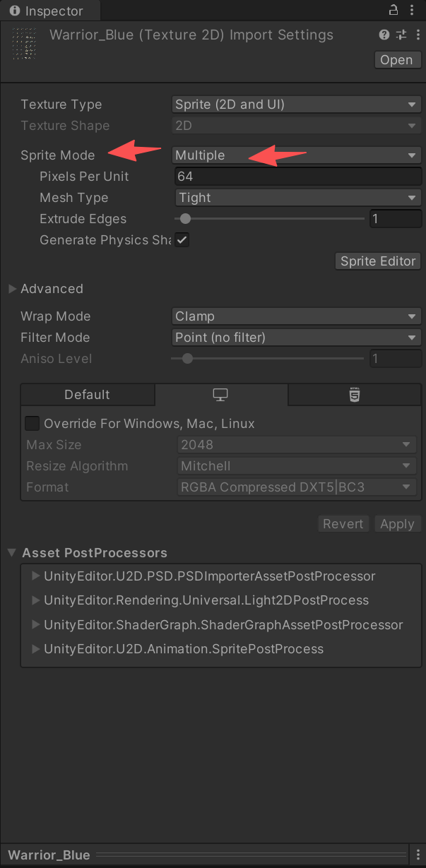Enable Override For Windows, Mac, Linux

pyautogui.click(x=32, y=423)
